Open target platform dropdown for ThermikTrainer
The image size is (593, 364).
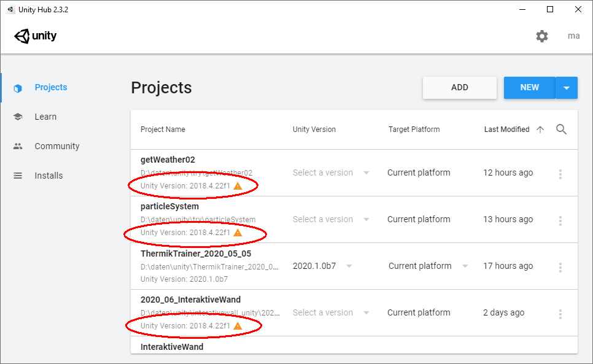[x=428, y=266]
